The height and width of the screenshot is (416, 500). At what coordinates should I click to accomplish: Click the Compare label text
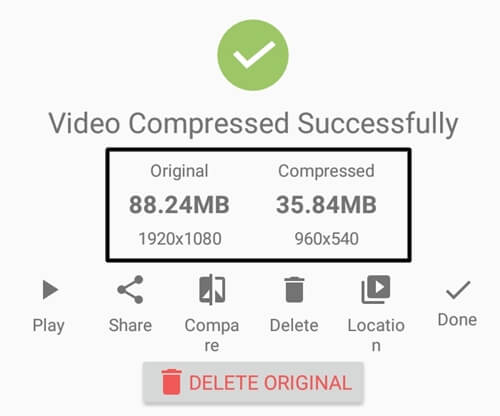212,335
